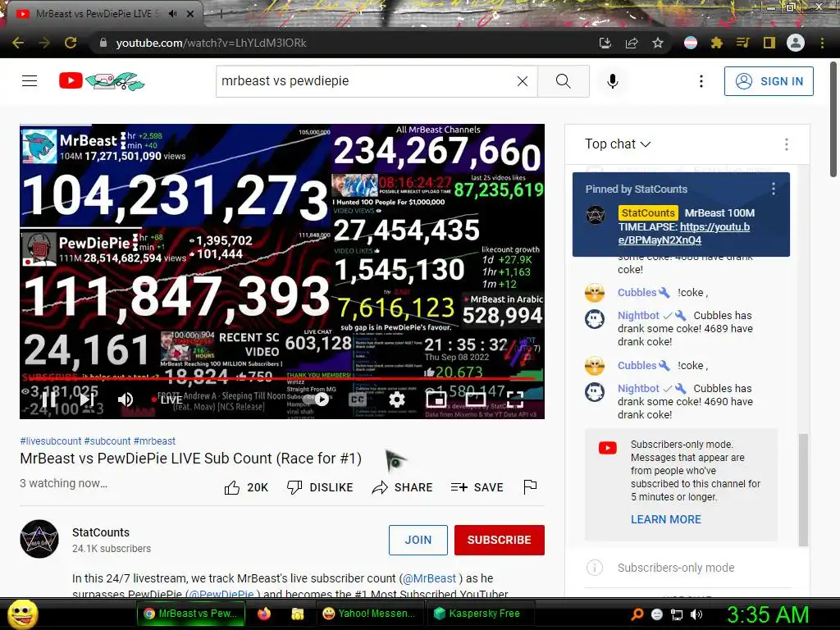This screenshot has width=840, height=630.
Task: Click StatCounts badge in pinned message
Action: 648,212
